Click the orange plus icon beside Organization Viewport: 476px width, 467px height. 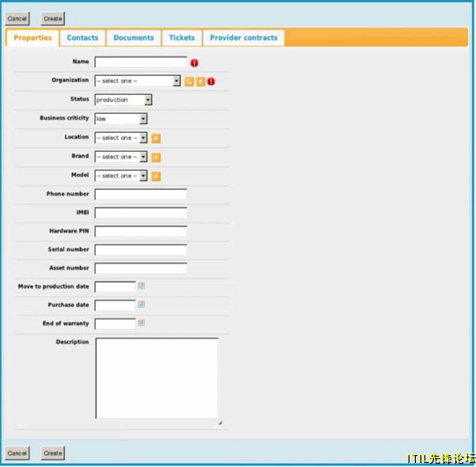point(200,82)
